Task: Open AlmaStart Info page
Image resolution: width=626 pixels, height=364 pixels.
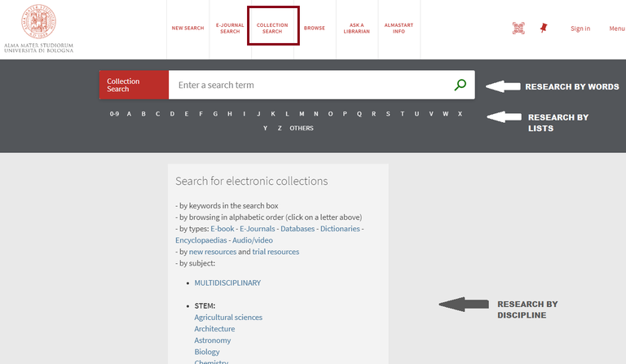Action: click(399, 29)
